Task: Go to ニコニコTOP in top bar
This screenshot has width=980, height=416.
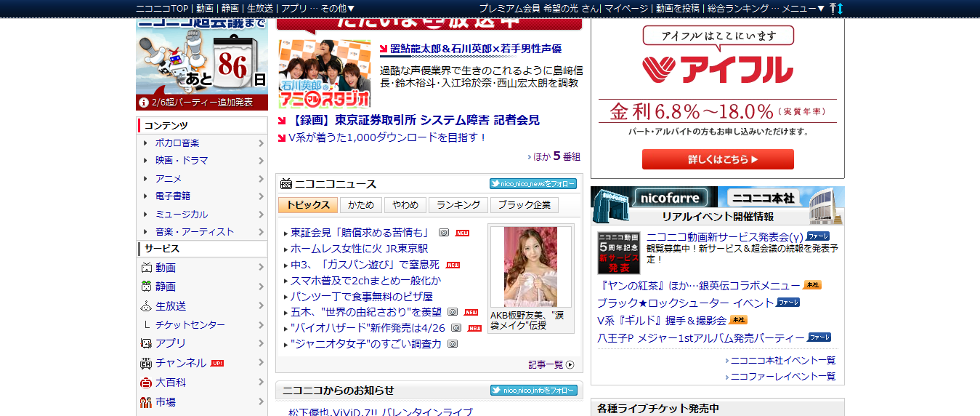Action: [x=163, y=8]
